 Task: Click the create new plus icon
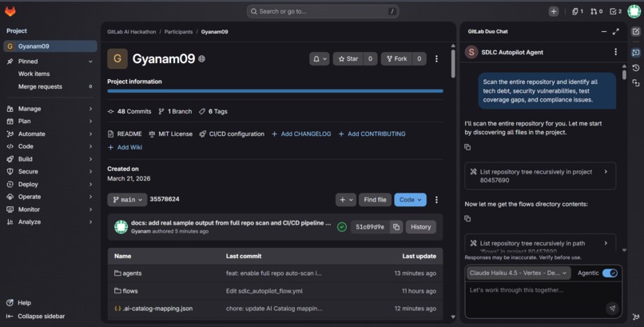pyautogui.click(x=554, y=11)
